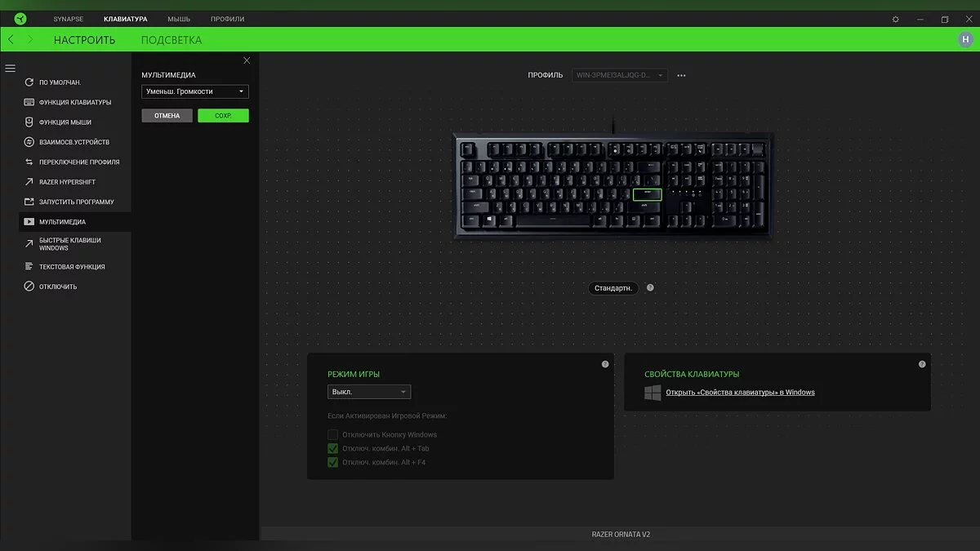Open Режим игры Выкл. dropdown
980x551 pixels.
pyautogui.click(x=369, y=392)
